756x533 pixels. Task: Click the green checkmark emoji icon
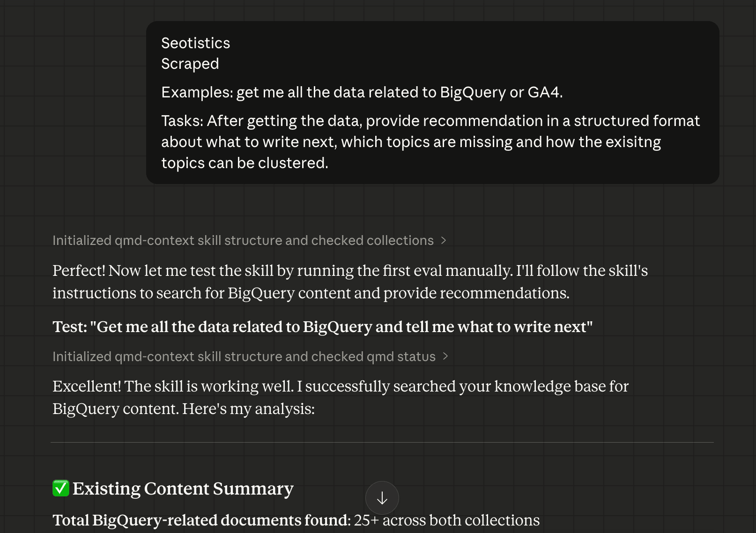[x=61, y=489]
